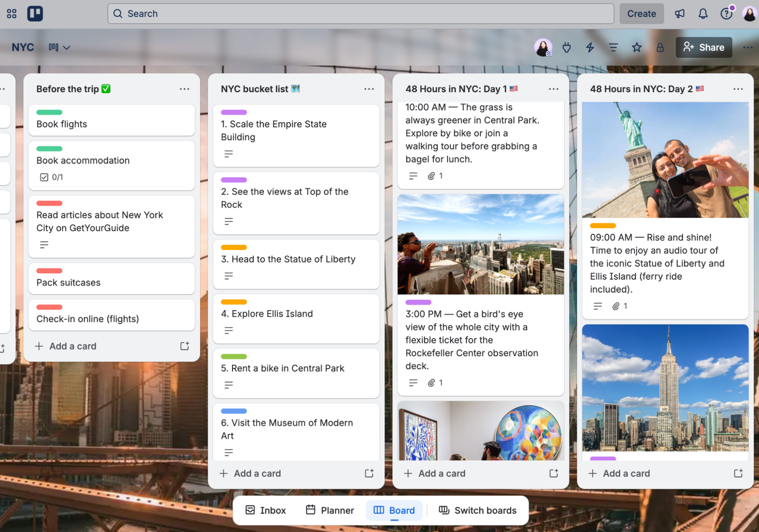Open the announcements megaphone icon

click(x=680, y=13)
